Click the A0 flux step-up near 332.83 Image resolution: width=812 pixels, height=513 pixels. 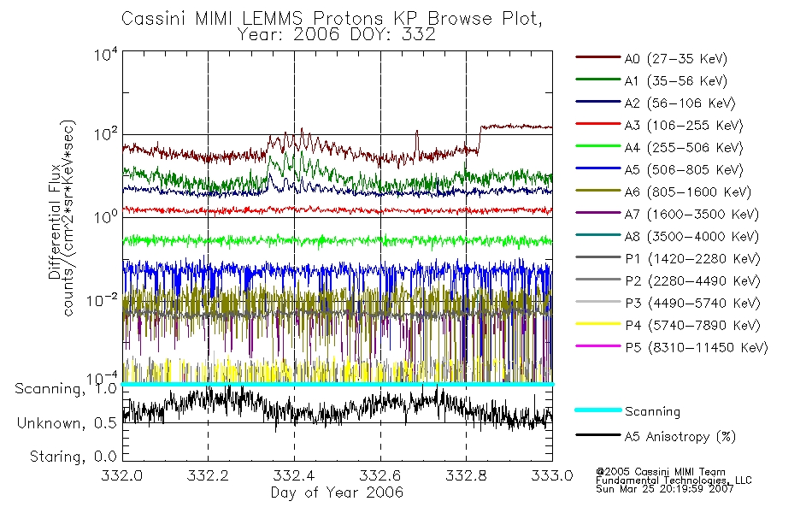pos(479,139)
